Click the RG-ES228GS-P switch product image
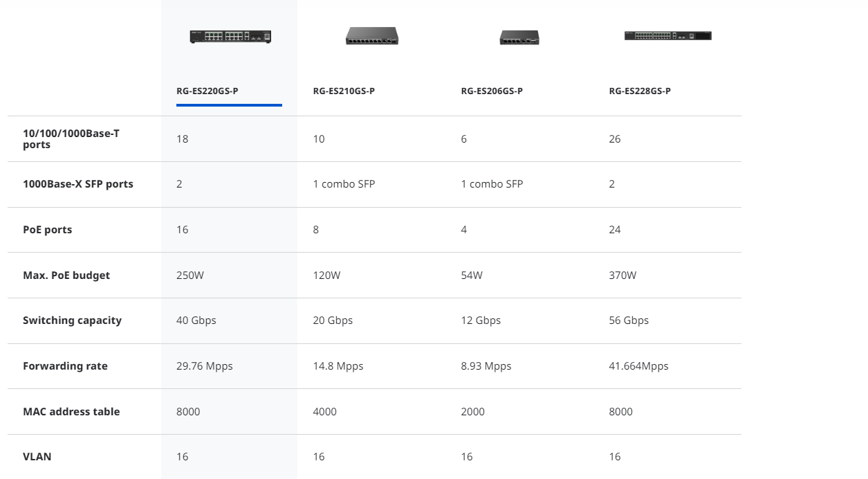Screen dimensions: 868x479 (x=667, y=35)
